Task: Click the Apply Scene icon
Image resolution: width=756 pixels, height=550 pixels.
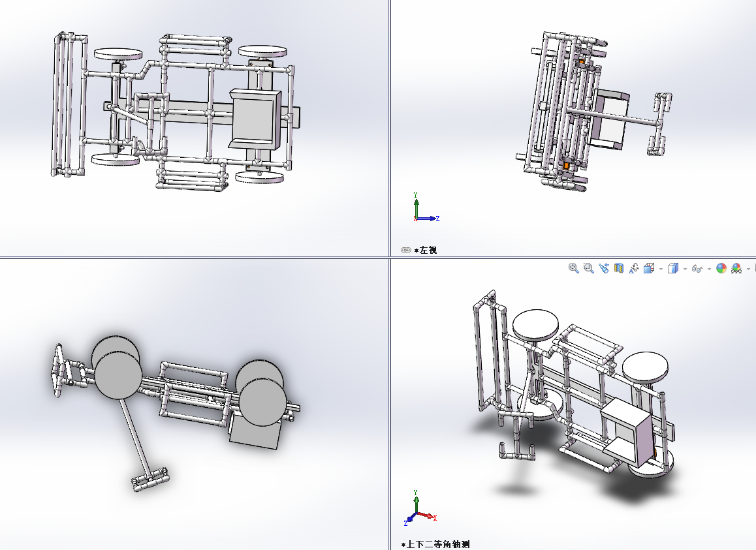Action: pos(736,269)
